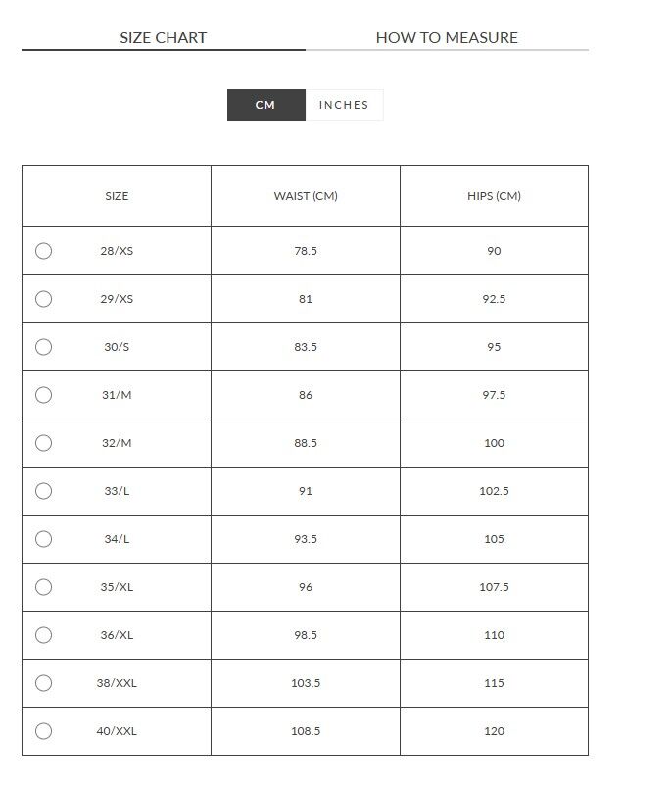
Task: Choose the 30/S size option
Action: (44, 347)
